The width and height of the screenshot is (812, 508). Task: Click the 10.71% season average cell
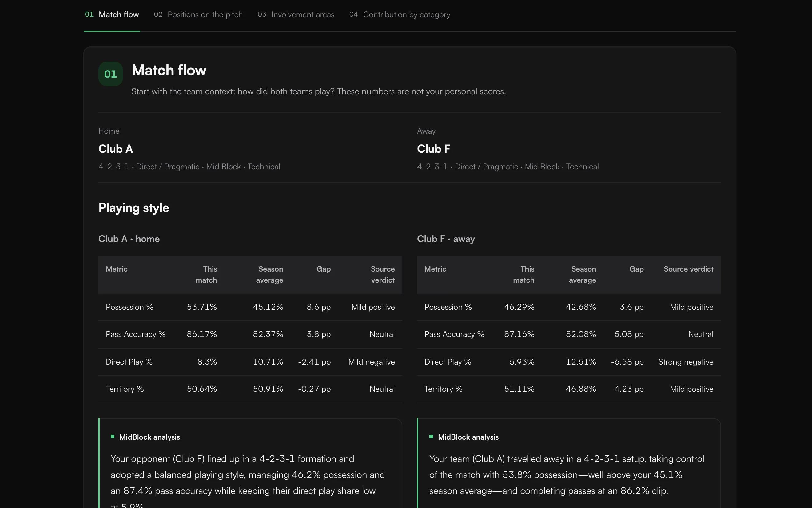(x=268, y=362)
